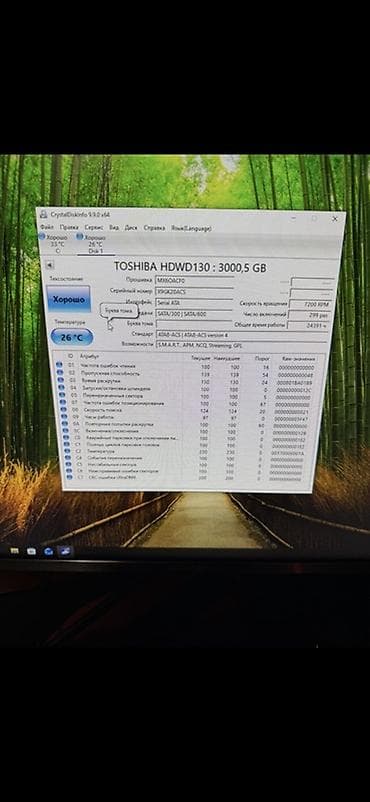Click status icon for attribute 07
Image resolution: width=370 pixels, height=802 pixels.
click(x=62, y=402)
